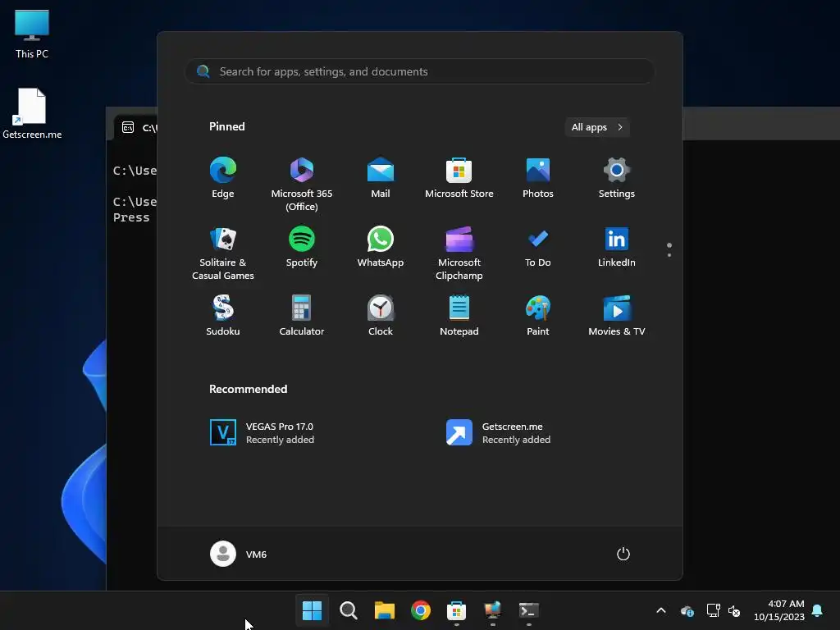840x630 pixels.
Task: Open File Explorer from the taskbar
Action: (384, 610)
